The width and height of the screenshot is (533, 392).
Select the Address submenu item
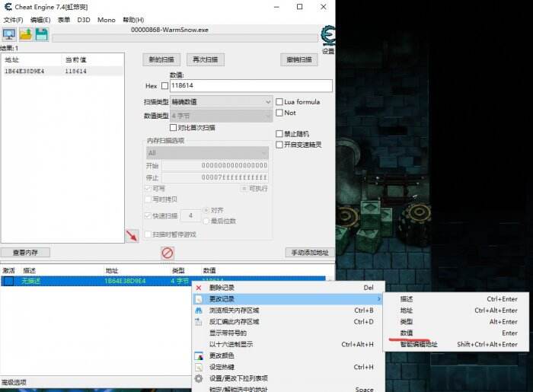(x=456, y=311)
